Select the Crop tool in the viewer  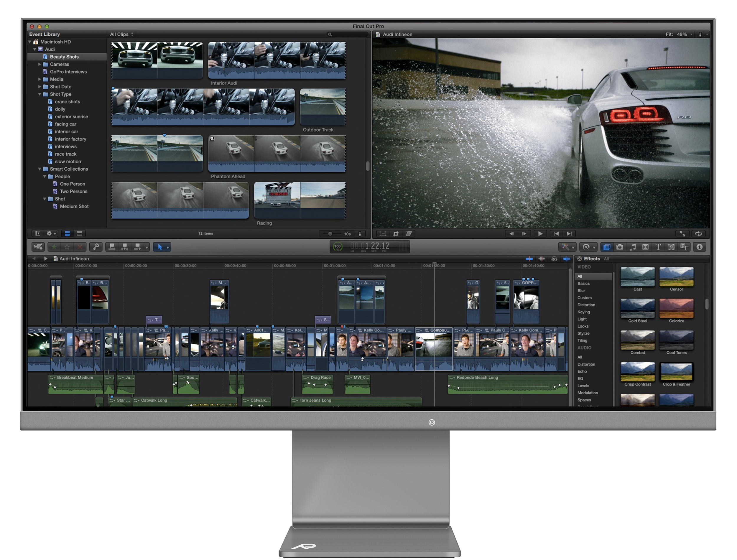(x=396, y=234)
